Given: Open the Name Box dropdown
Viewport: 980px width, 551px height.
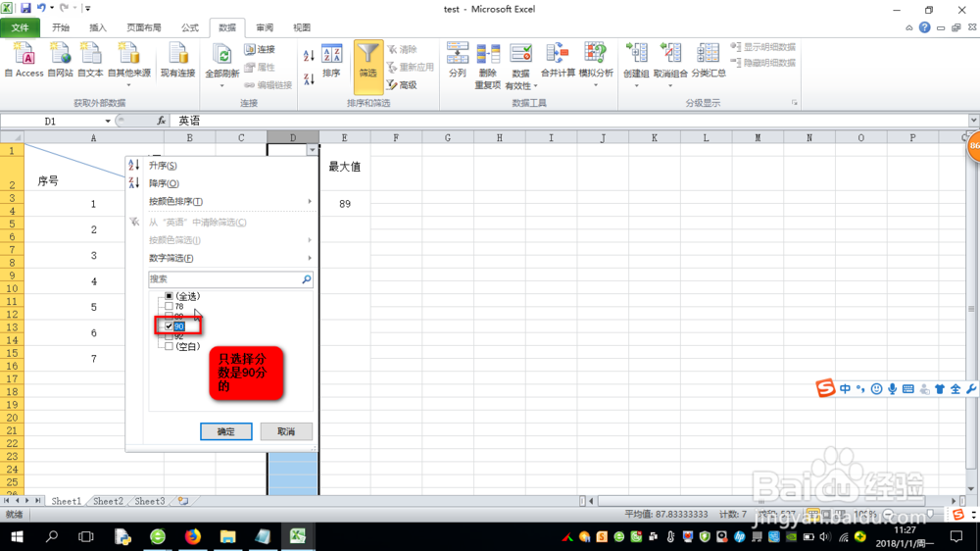Looking at the screenshot, I should 108,122.
